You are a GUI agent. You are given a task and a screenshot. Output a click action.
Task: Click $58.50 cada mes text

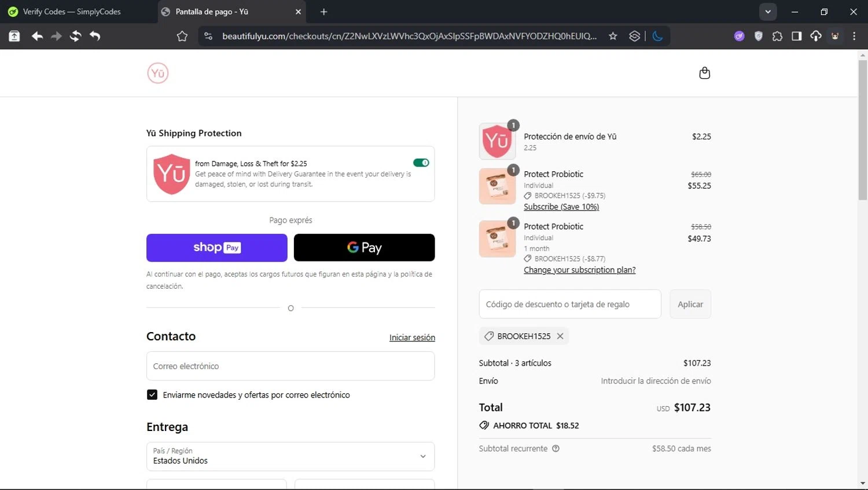pos(682,448)
